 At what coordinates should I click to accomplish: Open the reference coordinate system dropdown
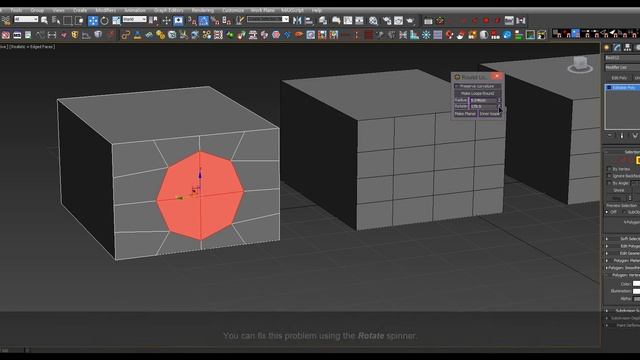point(134,19)
